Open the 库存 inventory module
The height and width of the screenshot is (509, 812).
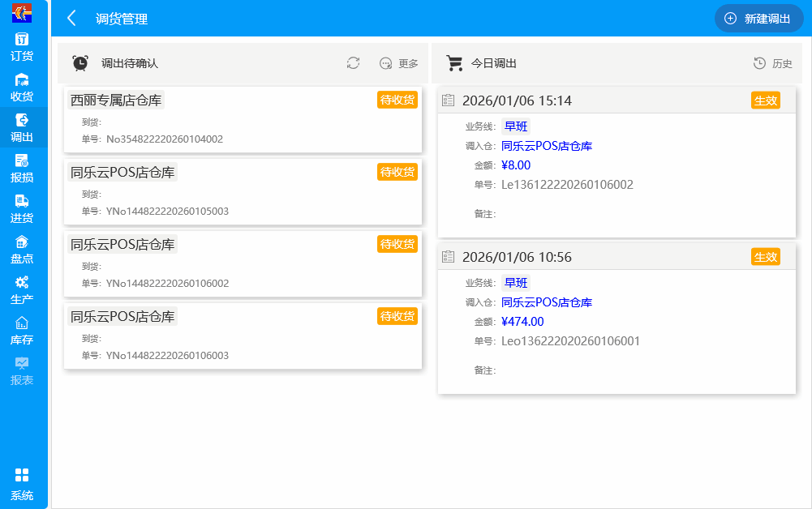(x=22, y=331)
